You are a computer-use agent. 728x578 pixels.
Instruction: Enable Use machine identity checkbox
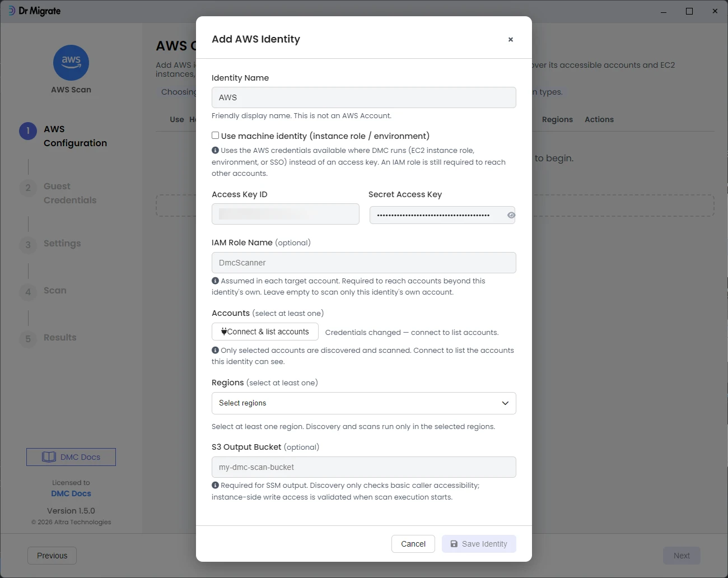[x=215, y=136]
